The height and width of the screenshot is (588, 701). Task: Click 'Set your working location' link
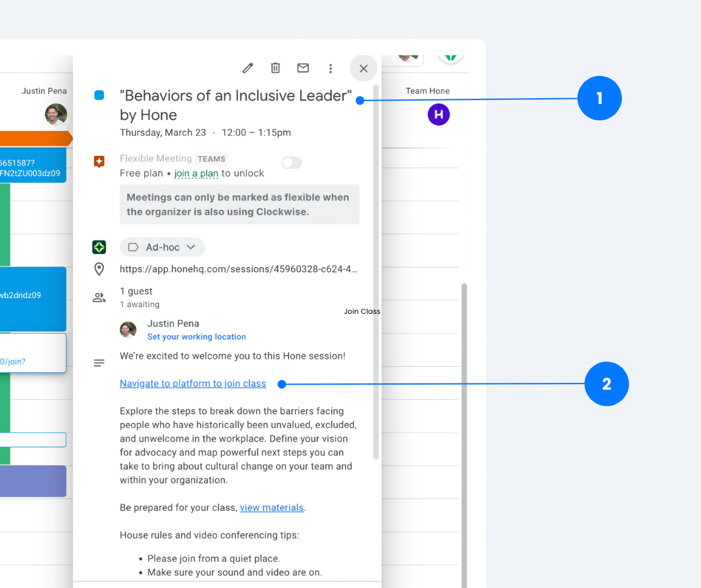pos(197,337)
